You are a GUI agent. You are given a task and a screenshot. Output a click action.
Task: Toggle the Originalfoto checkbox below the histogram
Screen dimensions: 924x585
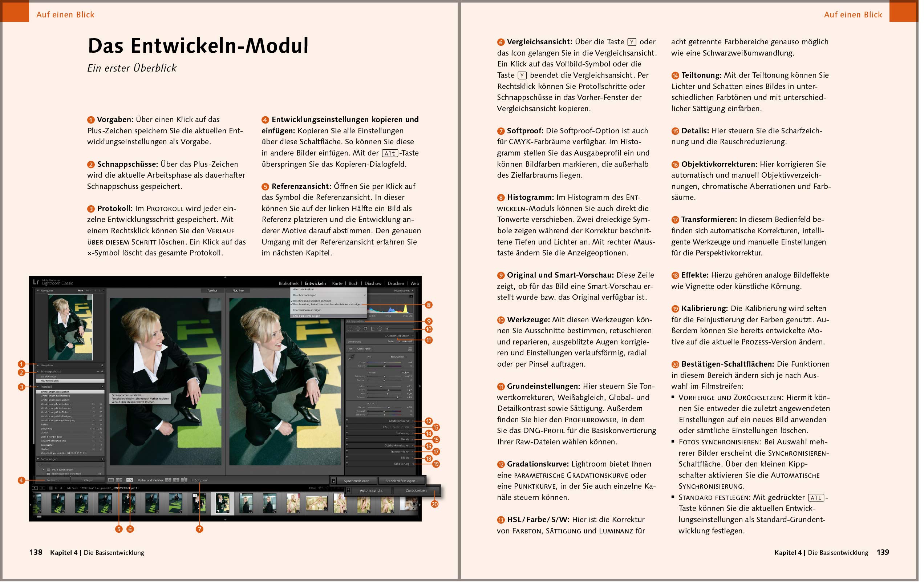click(x=348, y=321)
